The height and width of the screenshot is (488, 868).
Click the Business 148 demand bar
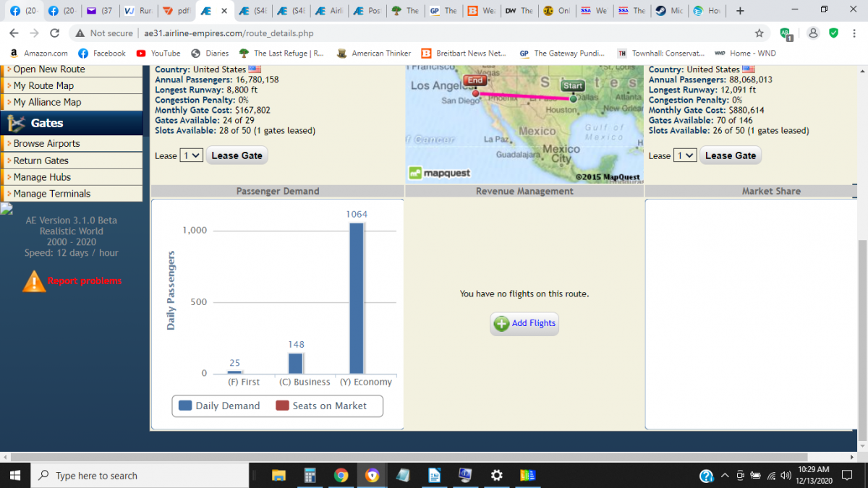tap(296, 363)
